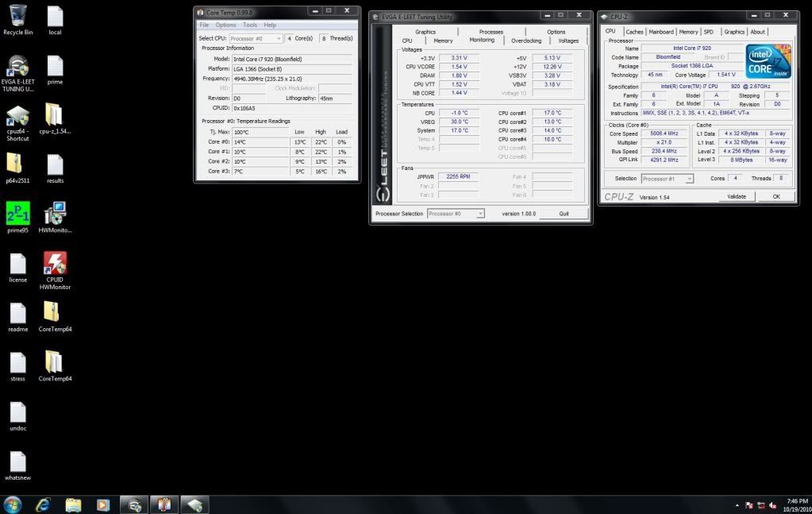Viewport: 812px width, 514px height.
Task: Click the network icon in the system tray
Action: [760, 505]
